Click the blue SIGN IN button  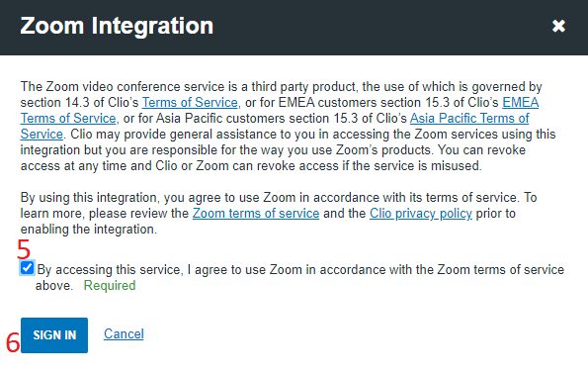[54, 335]
